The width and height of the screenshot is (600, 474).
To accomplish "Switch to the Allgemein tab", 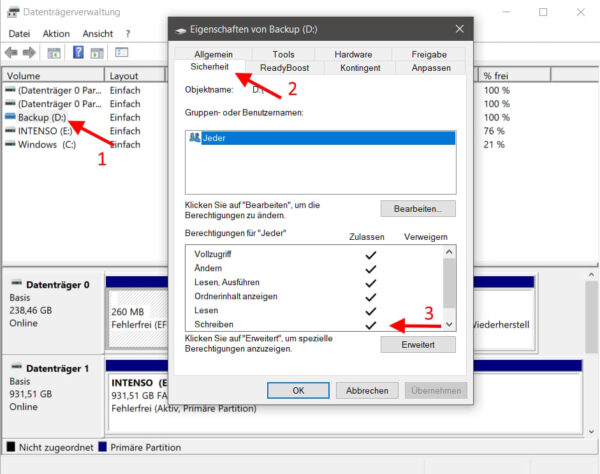I will 214,54.
